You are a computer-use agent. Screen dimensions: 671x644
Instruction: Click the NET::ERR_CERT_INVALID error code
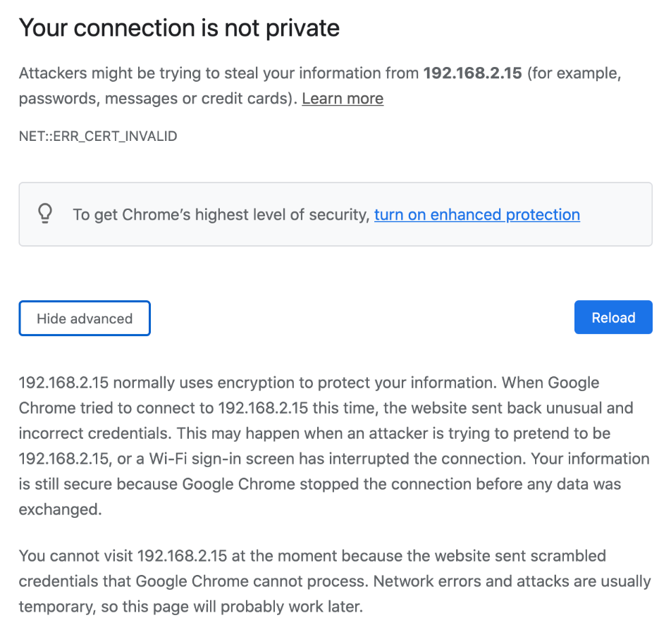(x=98, y=137)
